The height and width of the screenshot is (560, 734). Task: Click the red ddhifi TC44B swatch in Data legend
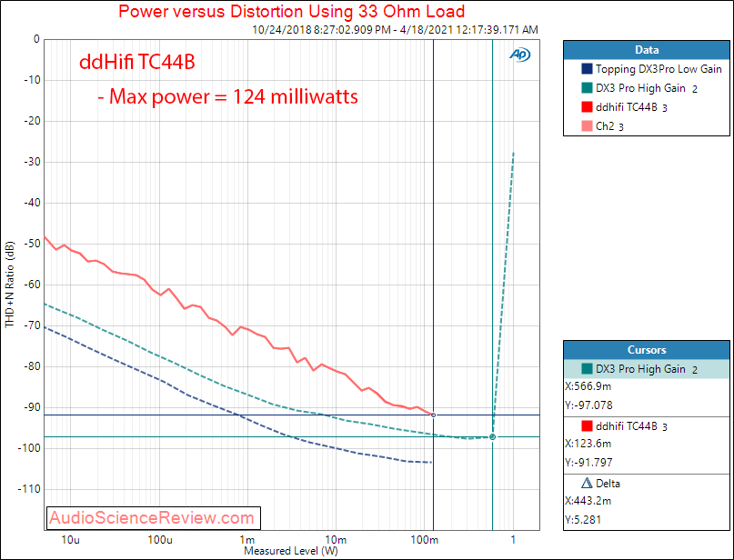587,107
